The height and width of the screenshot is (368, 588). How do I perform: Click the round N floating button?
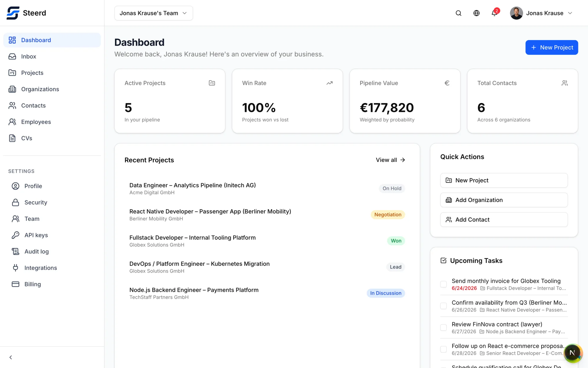click(572, 353)
